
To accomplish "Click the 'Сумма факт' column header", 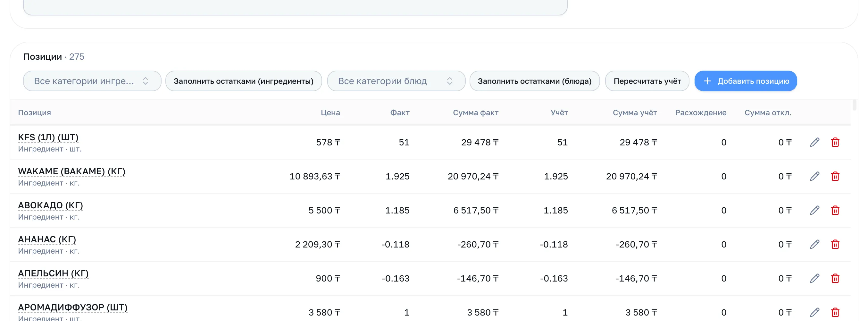I will tap(475, 113).
